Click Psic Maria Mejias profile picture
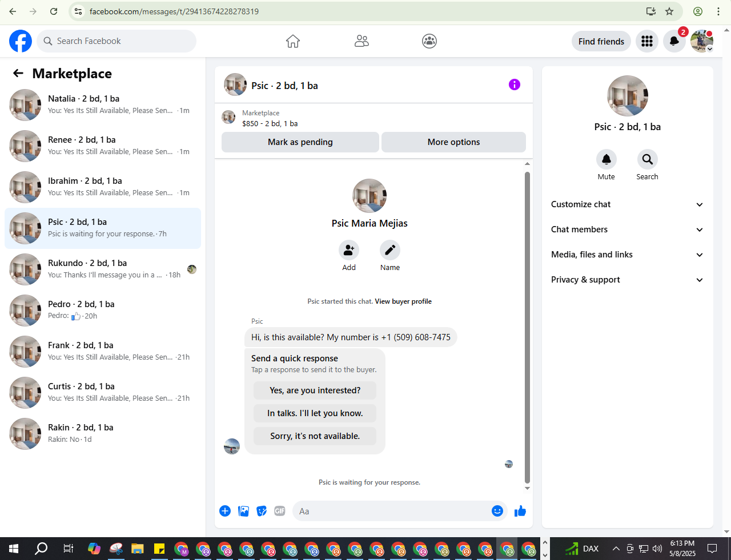The height and width of the screenshot is (560, 731). point(369,196)
